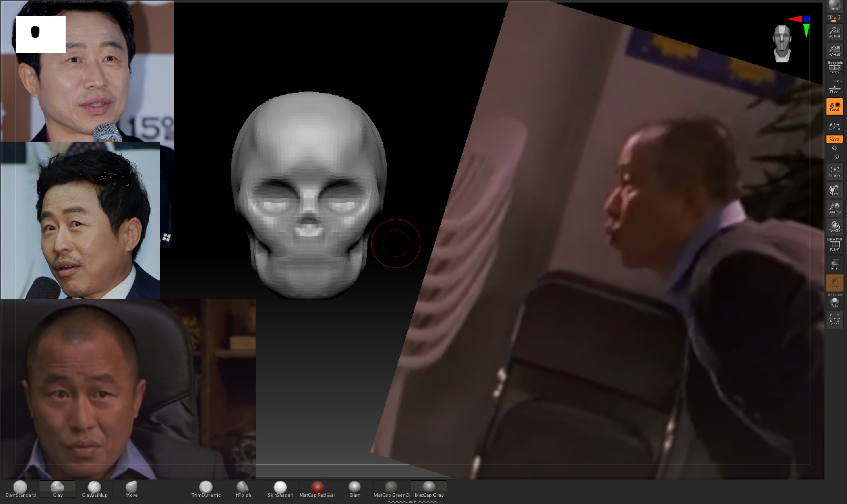Screen dimensions: 847x504
Task: Apply the MatCap Red Wax material
Action: coord(317,489)
